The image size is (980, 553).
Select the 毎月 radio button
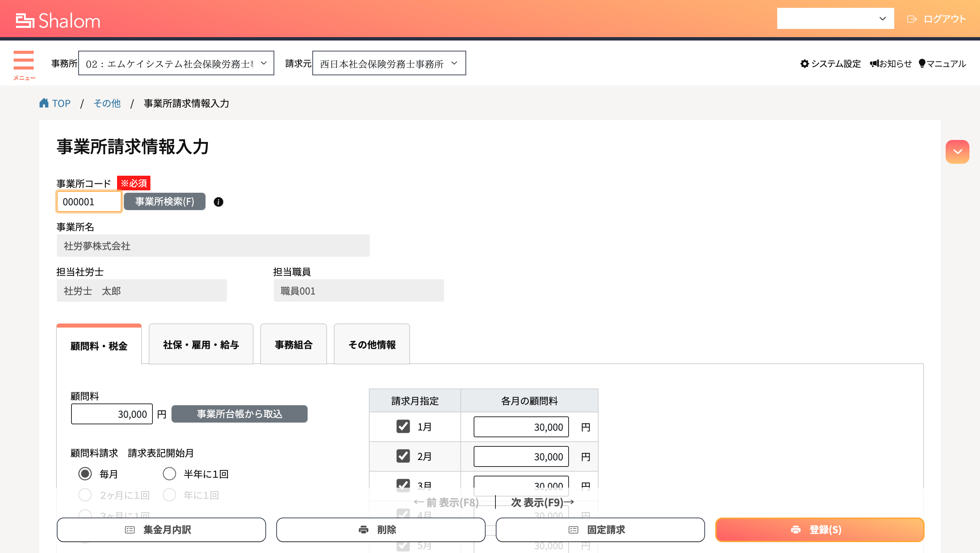coord(85,473)
